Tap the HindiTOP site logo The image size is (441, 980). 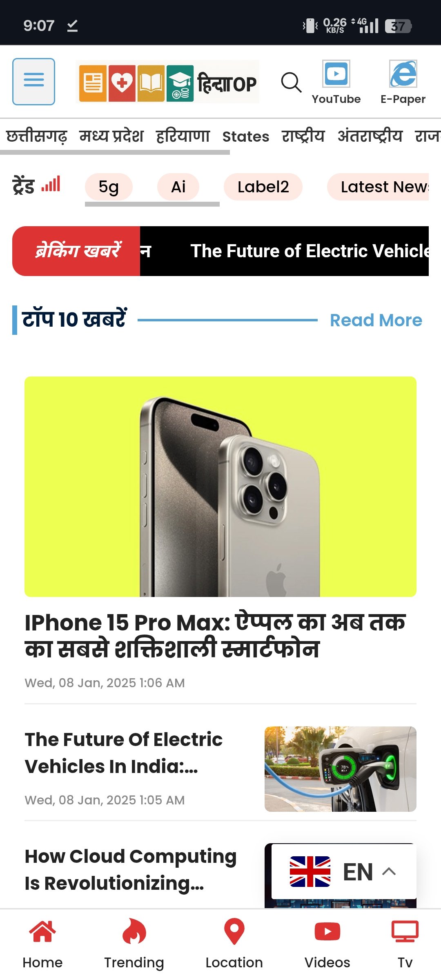point(167,82)
